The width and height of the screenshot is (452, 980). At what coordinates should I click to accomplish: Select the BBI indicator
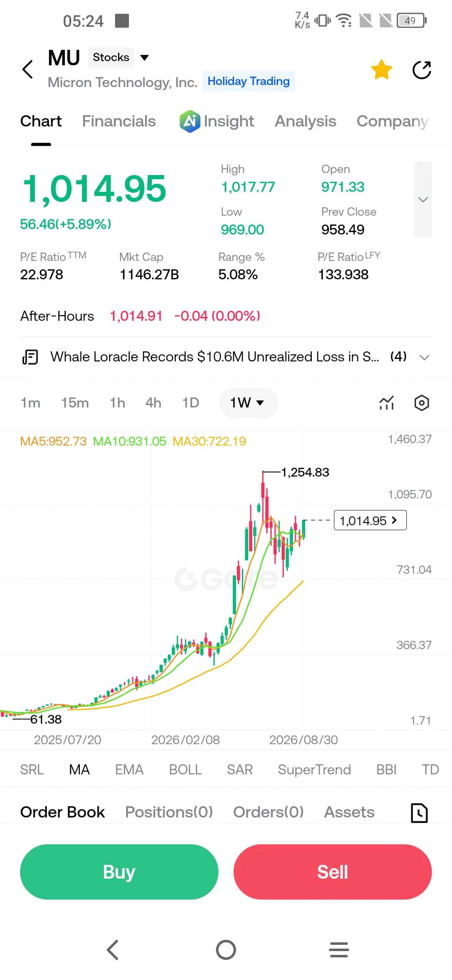[386, 770]
